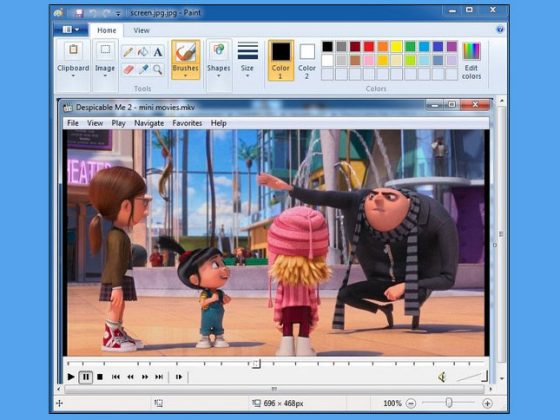Image resolution: width=560 pixels, height=420 pixels.
Task: Open the Play menu in media player
Action: coord(118,123)
